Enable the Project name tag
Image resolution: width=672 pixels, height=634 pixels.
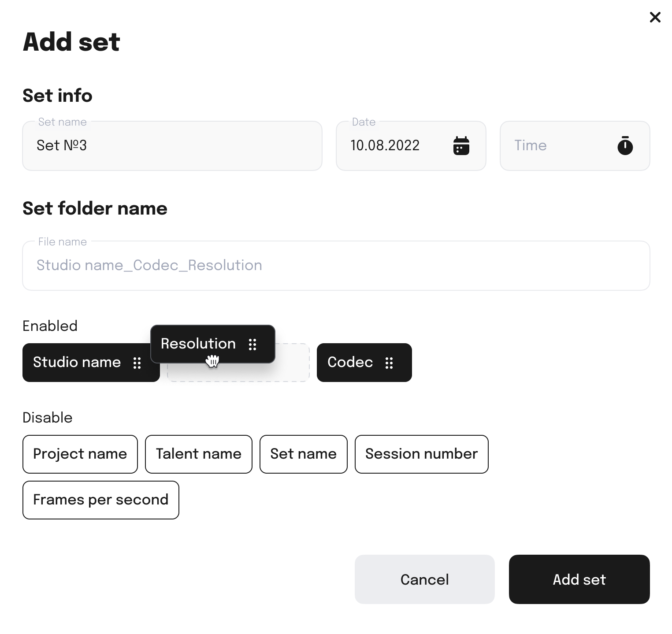(x=80, y=454)
